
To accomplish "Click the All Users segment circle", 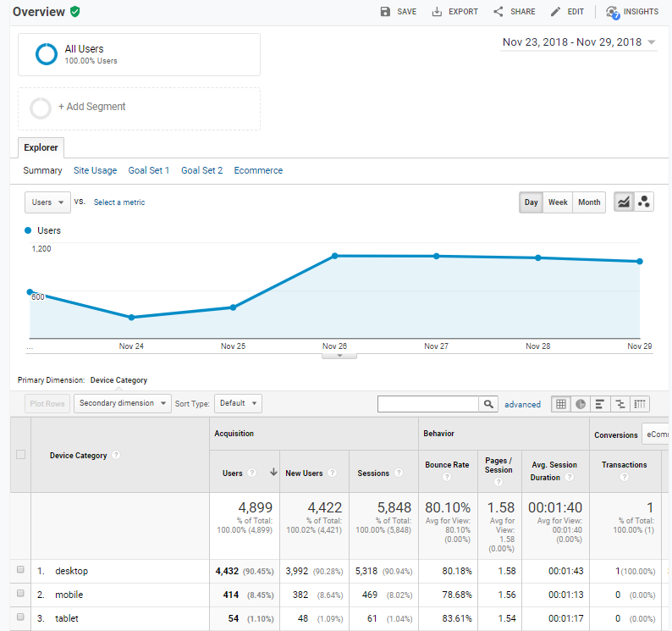I will click(x=46, y=54).
